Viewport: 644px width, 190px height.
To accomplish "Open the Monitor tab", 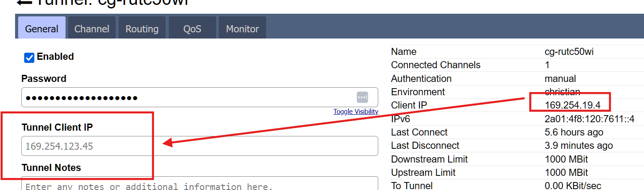I will pos(242,29).
